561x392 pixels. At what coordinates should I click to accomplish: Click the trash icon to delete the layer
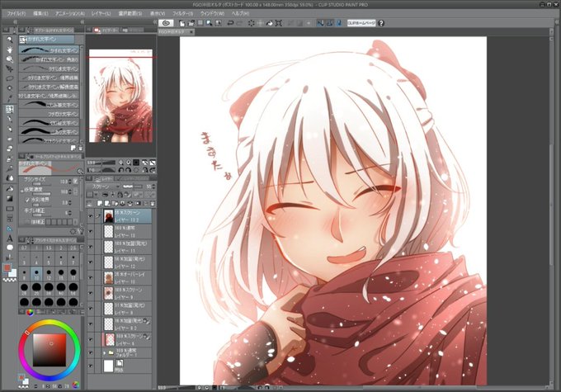point(153,203)
